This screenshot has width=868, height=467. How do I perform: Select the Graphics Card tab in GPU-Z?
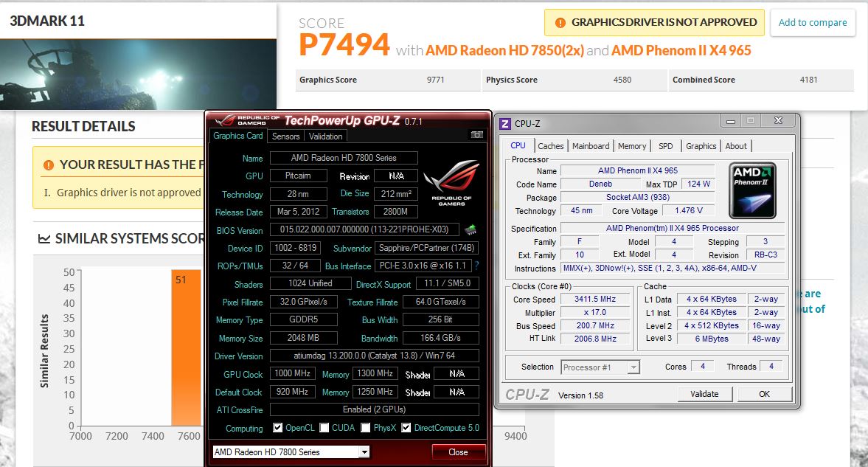pos(238,136)
